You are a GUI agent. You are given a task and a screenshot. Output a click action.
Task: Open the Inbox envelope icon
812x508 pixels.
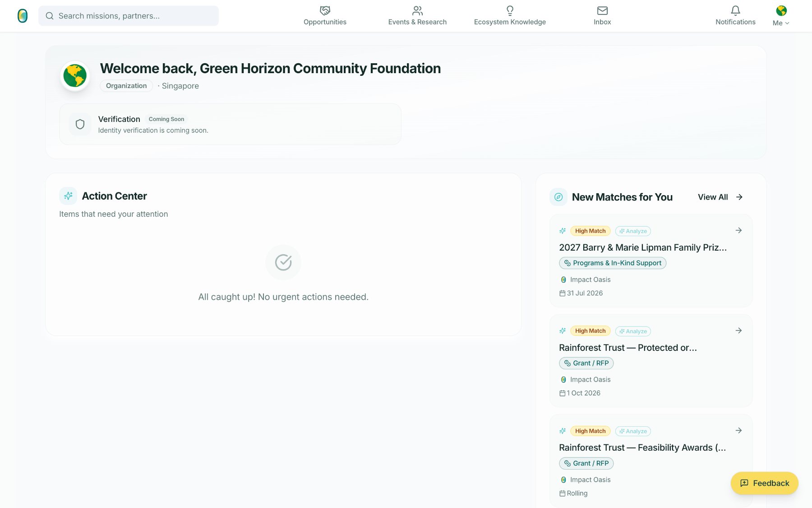[x=602, y=10]
